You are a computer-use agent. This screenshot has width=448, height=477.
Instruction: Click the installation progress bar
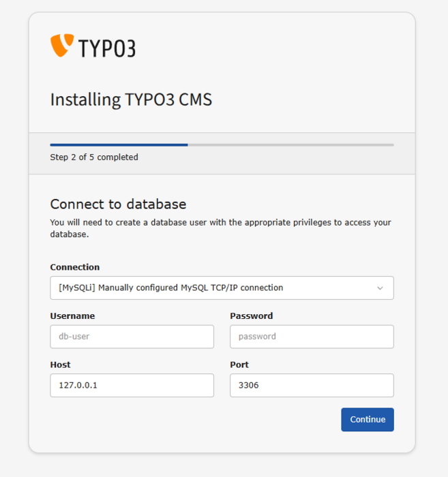click(222, 145)
